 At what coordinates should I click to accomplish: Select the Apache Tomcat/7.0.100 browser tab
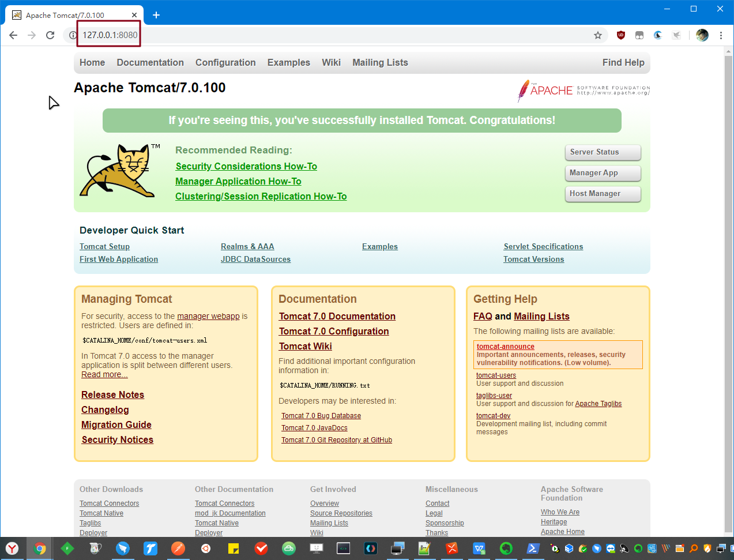pos(74,15)
